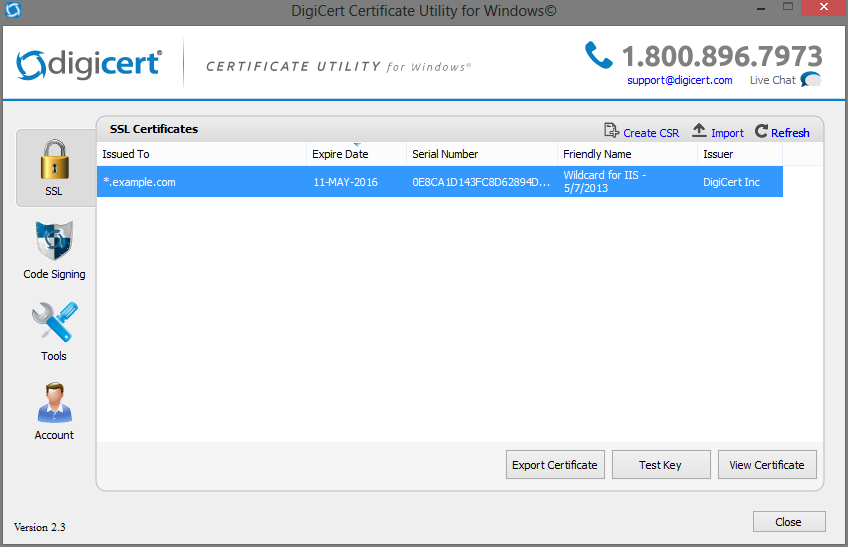The image size is (848, 547).
Task: Sort by Issued To column header
Action: coord(202,154)
